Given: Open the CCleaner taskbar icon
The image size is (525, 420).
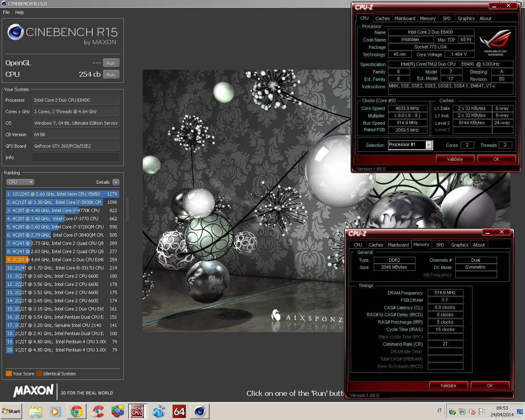Looking at the screenshot, I should pos(97,411).
